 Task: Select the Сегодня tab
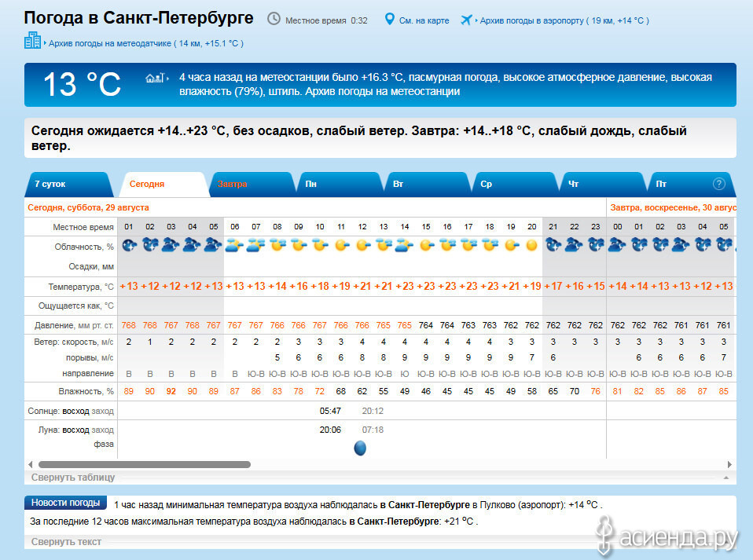pyautogui.click(x=164, y=185)
